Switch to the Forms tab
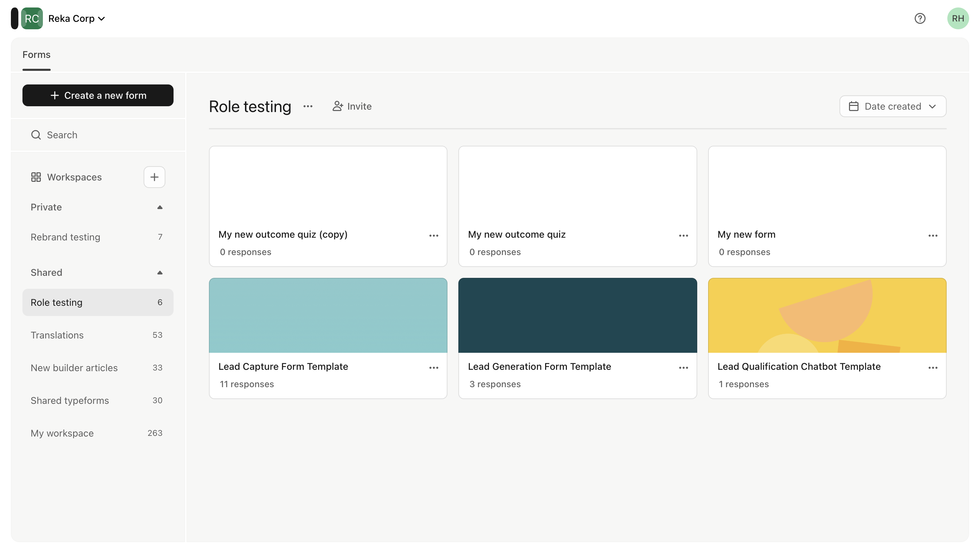The width and height of the screenshot is (980, 553). (x=36, y=54)
